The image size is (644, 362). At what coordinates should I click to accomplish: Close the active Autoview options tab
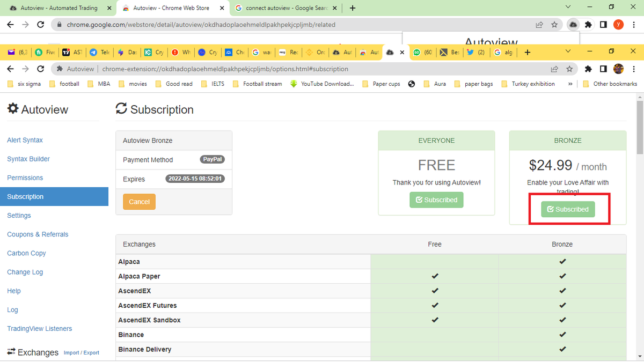[x=402, y=53]
